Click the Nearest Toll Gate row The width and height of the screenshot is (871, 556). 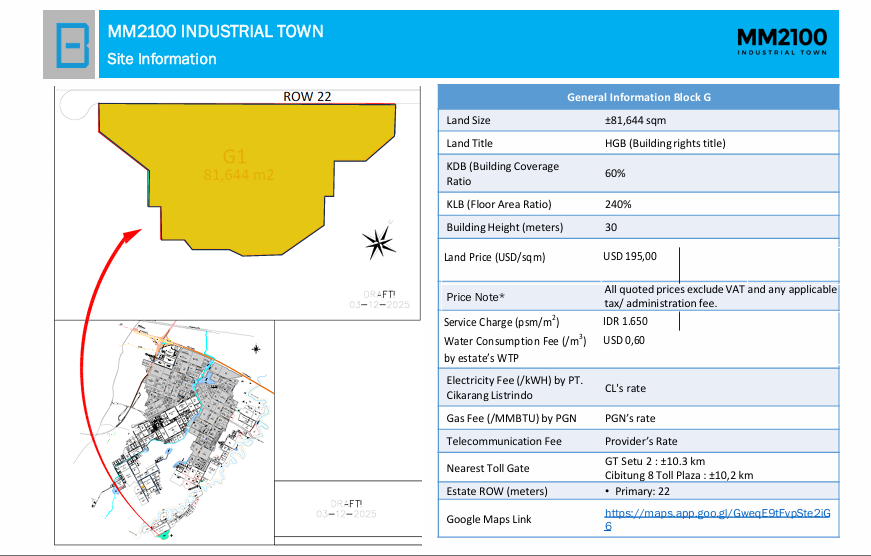point(638,468)
